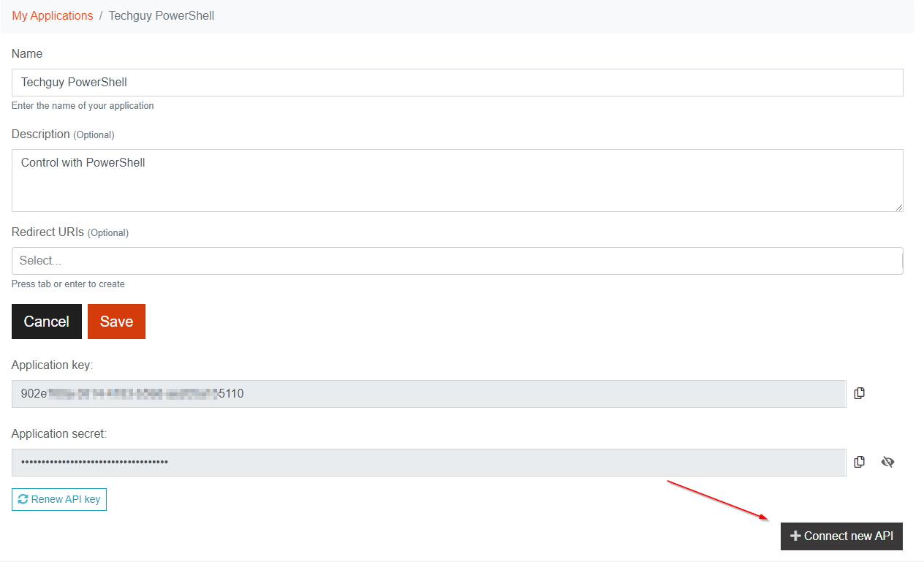
Task: Click the refresh icon on Renew API key
Action: pos(23,499)
